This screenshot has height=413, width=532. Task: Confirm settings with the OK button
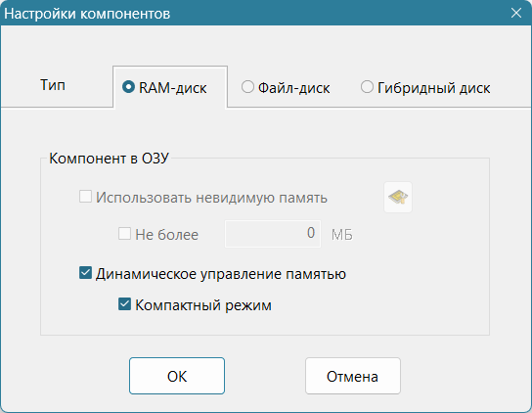click(x=177, y=376)
